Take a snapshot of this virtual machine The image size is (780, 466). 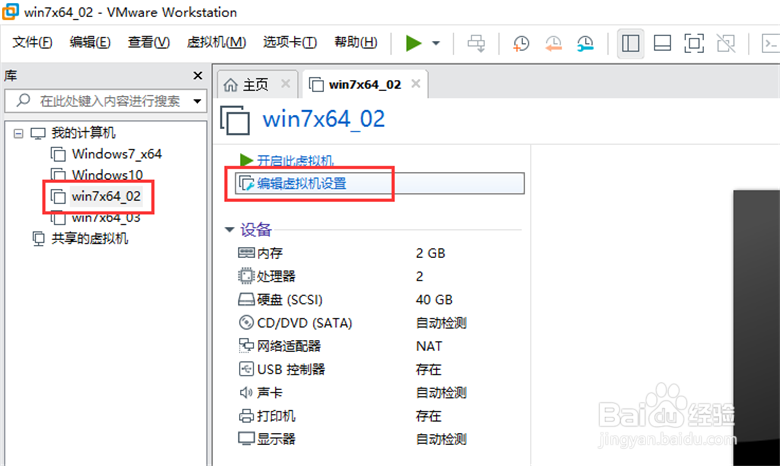pos(521,43)
